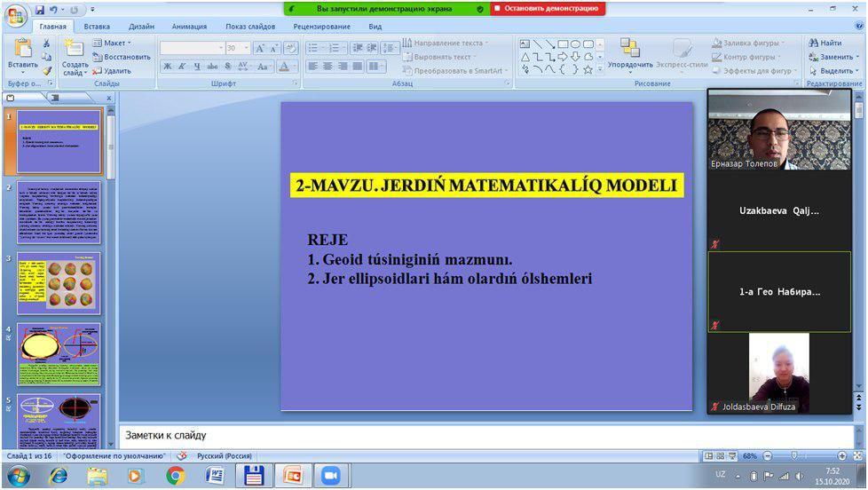Open the font size dropdown
The image size is (868, 490).
[246, 48]
